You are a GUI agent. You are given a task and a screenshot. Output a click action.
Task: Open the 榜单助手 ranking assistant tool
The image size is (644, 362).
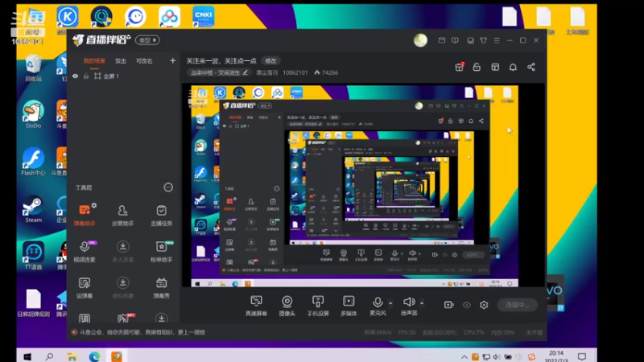(x=162, y=251)
